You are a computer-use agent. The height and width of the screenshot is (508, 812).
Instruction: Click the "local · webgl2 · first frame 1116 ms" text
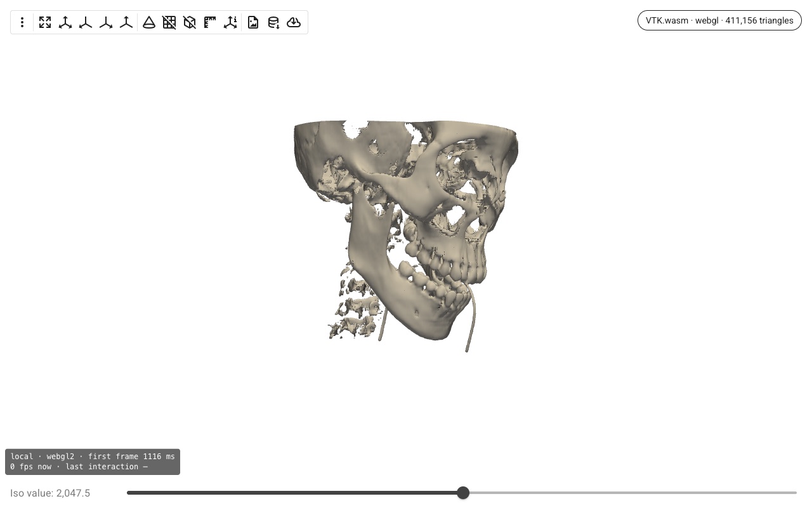click(93, 457)
